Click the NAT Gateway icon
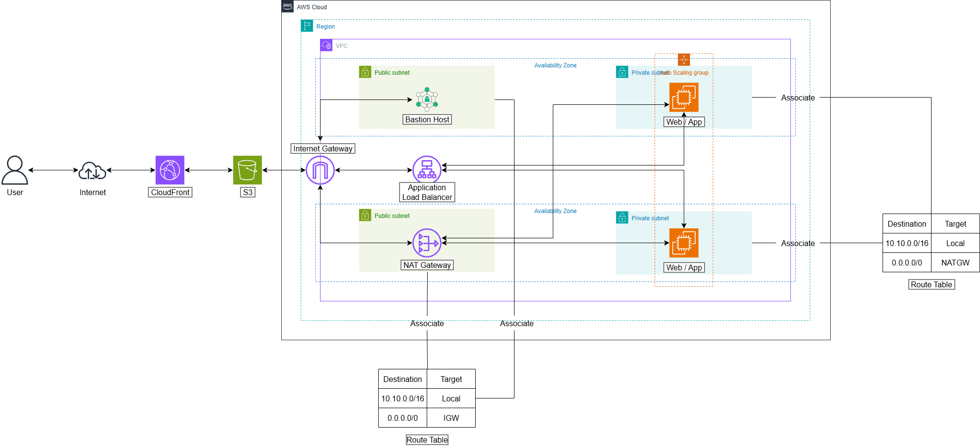Screen dimensions: 980x447 (x=427, y=243)
